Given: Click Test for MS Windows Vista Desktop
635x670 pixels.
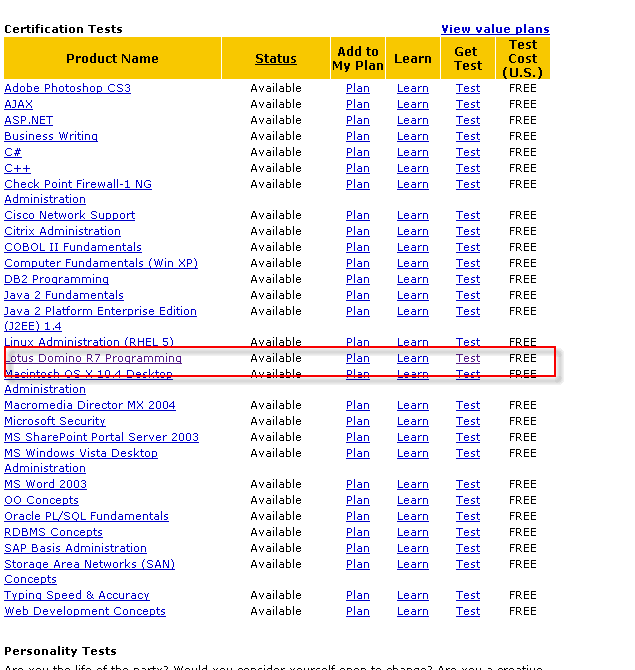Looking at the screenshot, I should [x=468, y=453].
